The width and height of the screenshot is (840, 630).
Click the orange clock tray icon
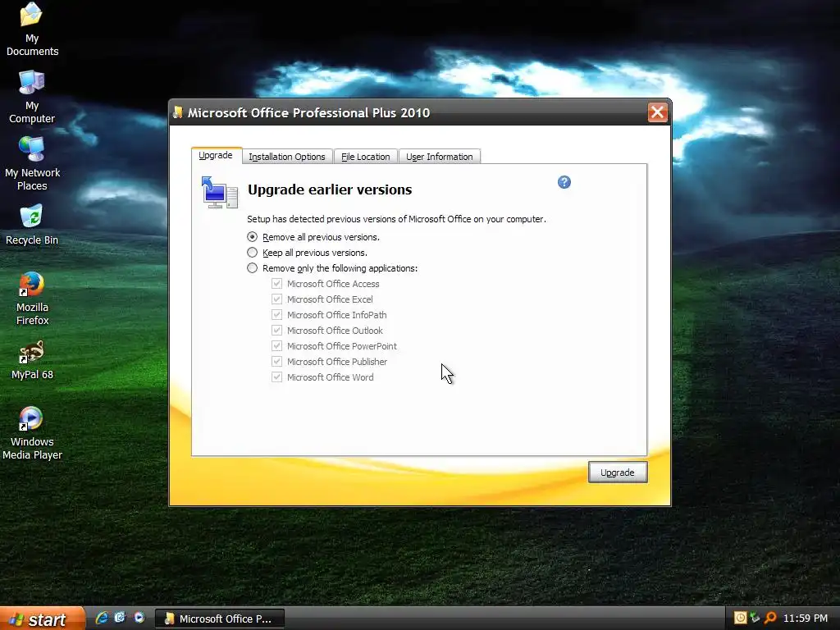click(x=741, y=618)
